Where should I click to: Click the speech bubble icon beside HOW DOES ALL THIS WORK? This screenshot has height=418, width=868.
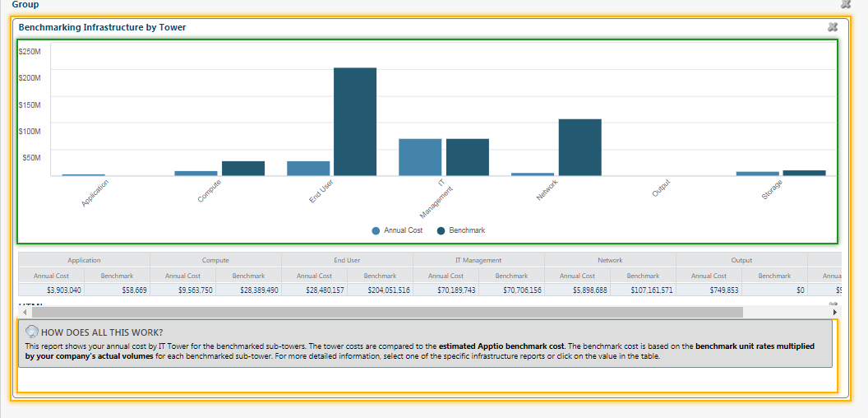tap(32, 332)
